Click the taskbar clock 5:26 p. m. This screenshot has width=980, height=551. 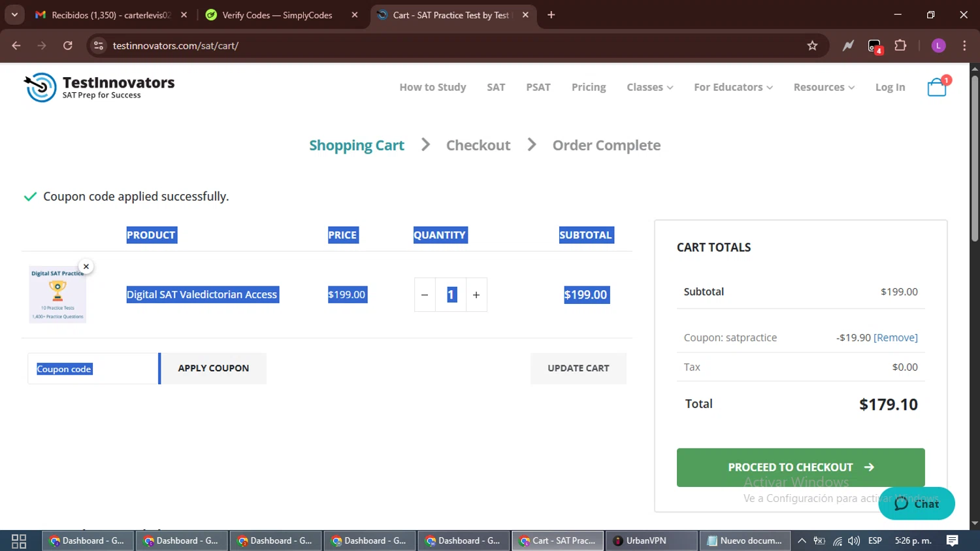(x=913, y=541)
